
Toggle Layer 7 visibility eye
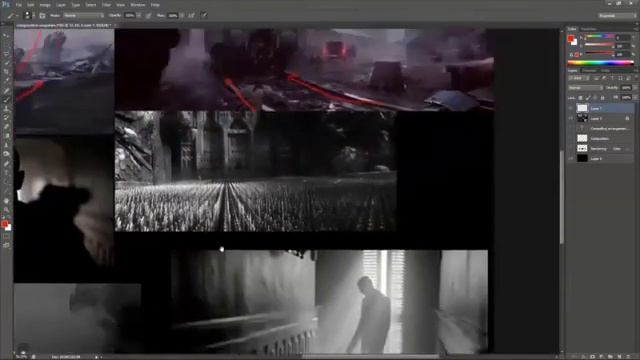(571, 109)
